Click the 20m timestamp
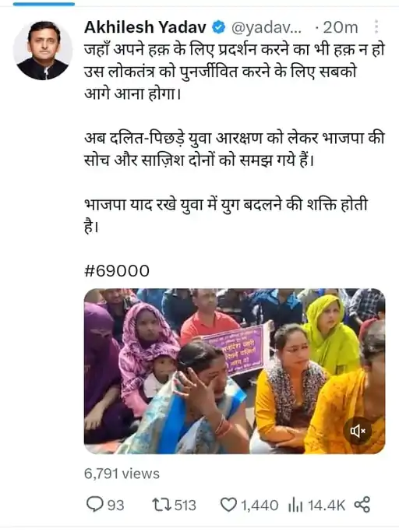The image size is (399, 532). coord(341,27)
